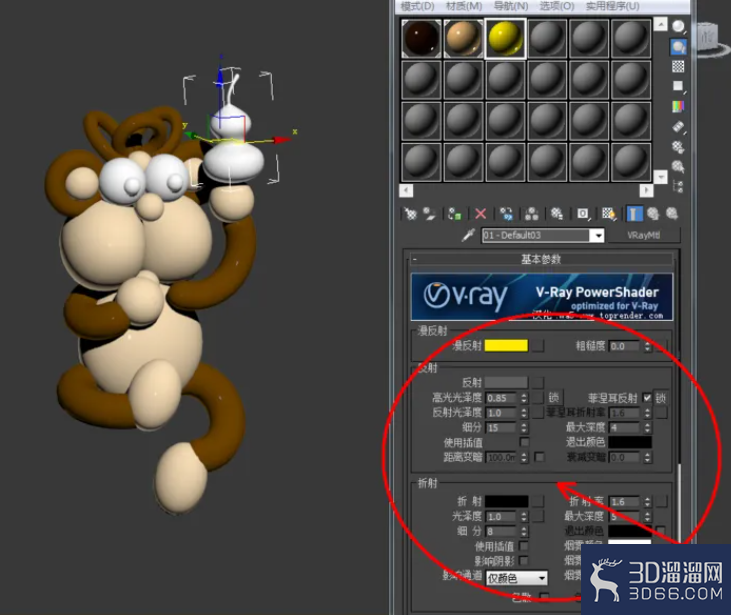Click the sample slots scroll up arrow
Image resolution: width=731 pixels, height=615 pixels.
660,24
